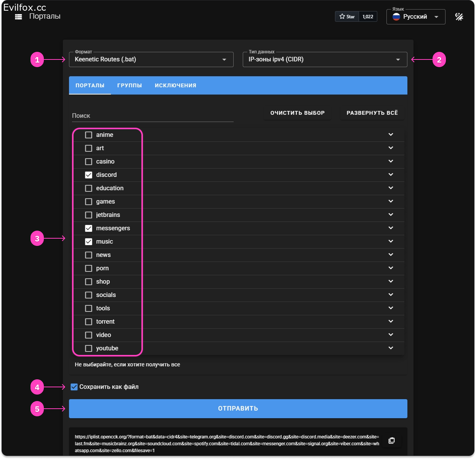Click the Очистить выбор button
Viewport: 476px width, 459px height.
pyautogui.click(x=297, y=113)
